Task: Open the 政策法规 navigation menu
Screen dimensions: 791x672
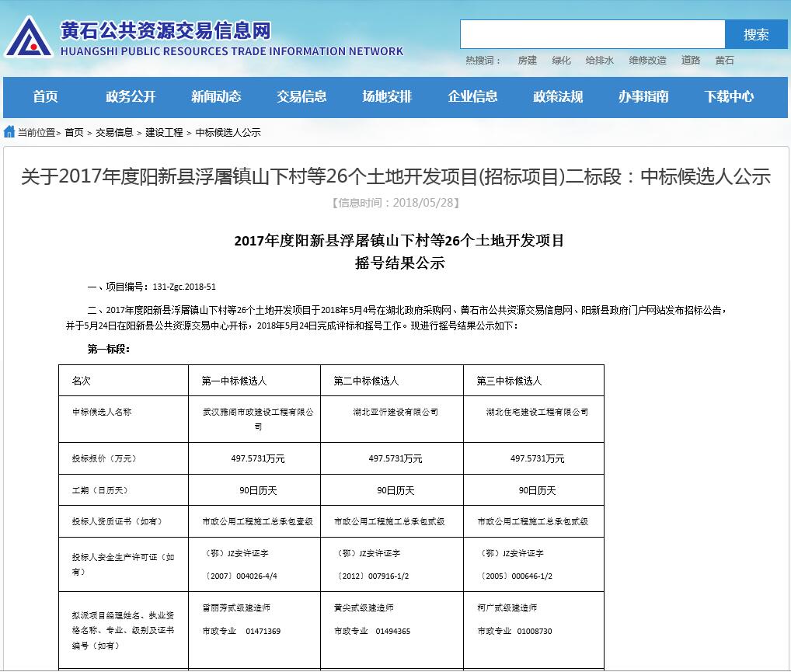Action: [558, 97]
